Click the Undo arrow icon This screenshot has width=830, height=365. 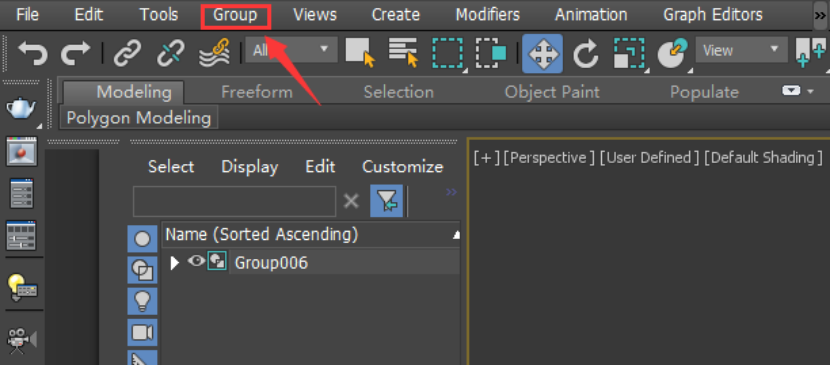tap(33, 53)
